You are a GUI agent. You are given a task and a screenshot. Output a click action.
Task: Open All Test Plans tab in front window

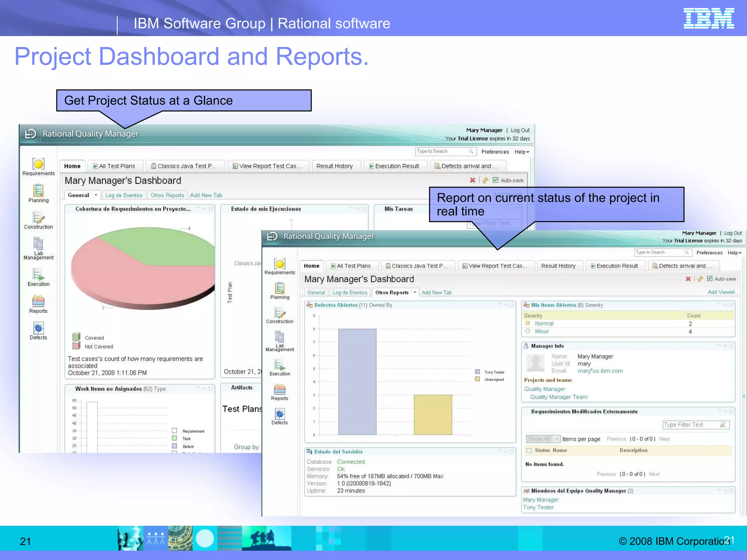click(351, 266)
